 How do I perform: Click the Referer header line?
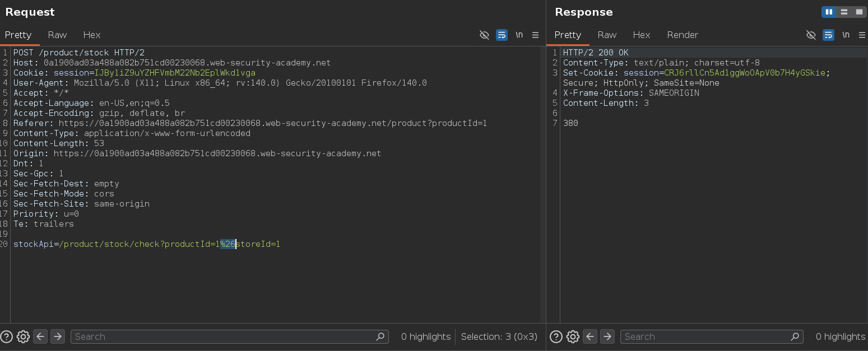tap(250, 123)
